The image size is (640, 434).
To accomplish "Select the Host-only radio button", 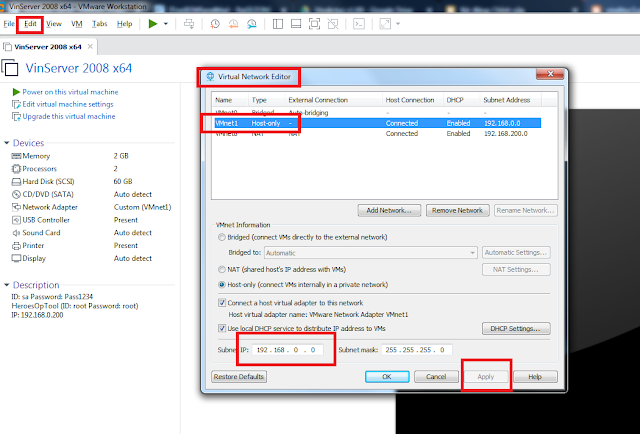I will click(x=222, y=285).
